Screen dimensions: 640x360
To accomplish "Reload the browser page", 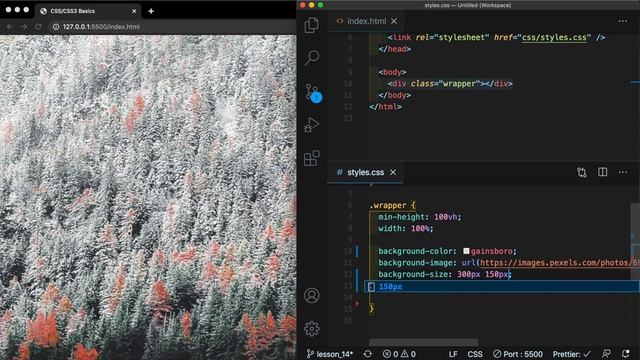I will click(38, 27).
